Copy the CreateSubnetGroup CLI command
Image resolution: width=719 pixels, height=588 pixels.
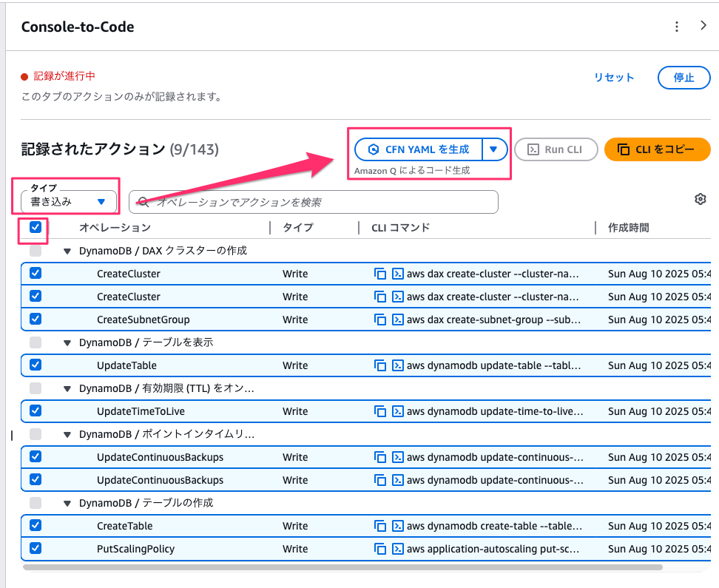380,320
